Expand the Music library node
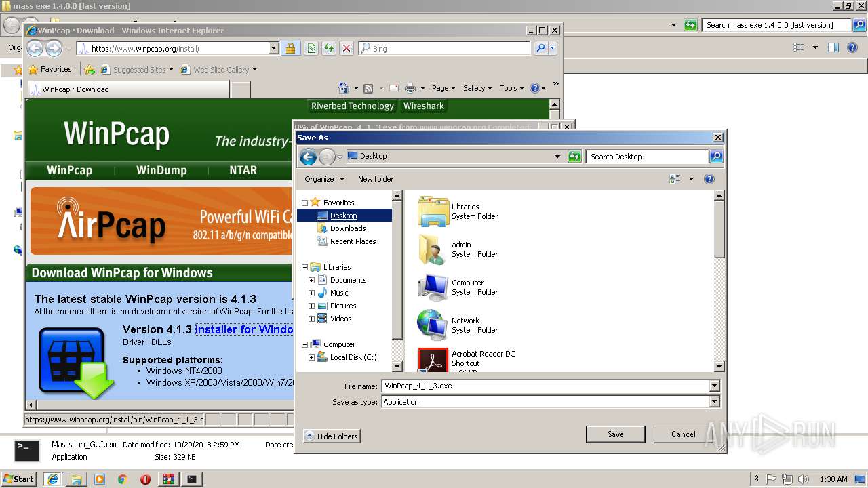Image resolution: width=868 pixels, height=488 pixels. pyautogui.click(x=312, y=293)
